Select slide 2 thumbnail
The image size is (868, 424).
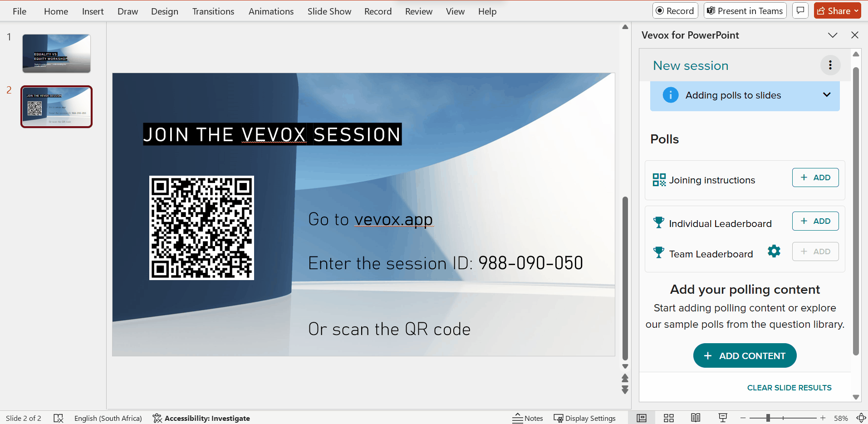[x=56, y=107]
